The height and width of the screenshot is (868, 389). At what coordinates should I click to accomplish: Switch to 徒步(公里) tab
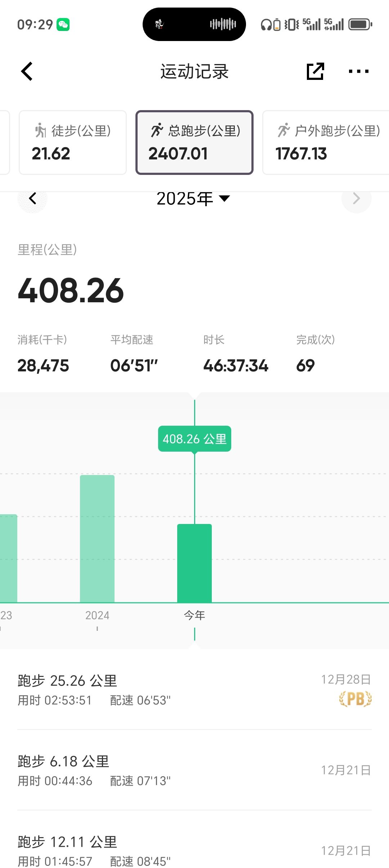(x=72, y=143)
